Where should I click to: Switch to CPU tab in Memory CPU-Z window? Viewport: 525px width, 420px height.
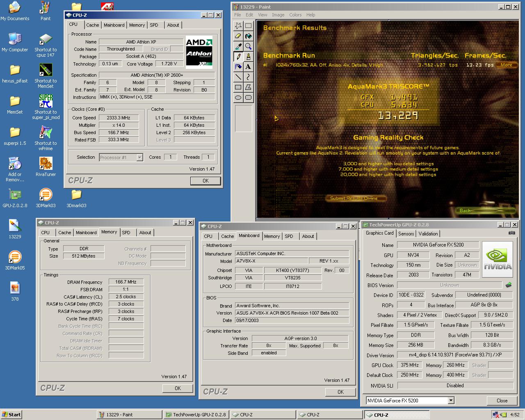point(46,233)
